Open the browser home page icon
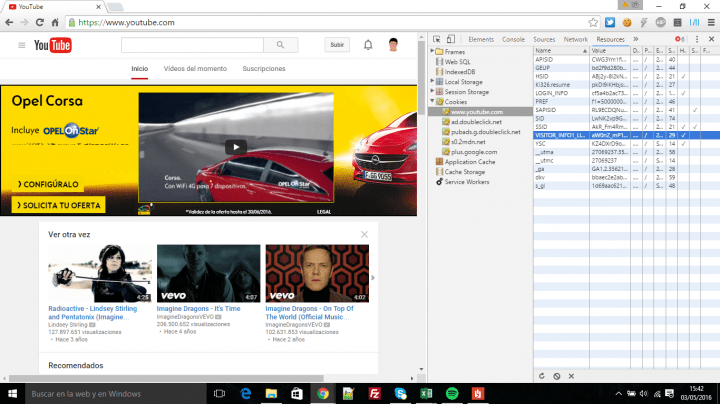The width and height of the screenshot is (720, 404). tap(55, 22)
